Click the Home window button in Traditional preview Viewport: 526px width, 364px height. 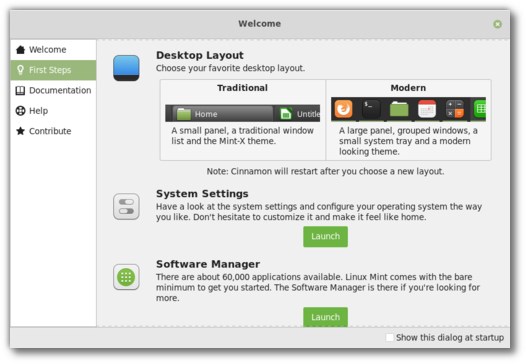coord(223,114)
